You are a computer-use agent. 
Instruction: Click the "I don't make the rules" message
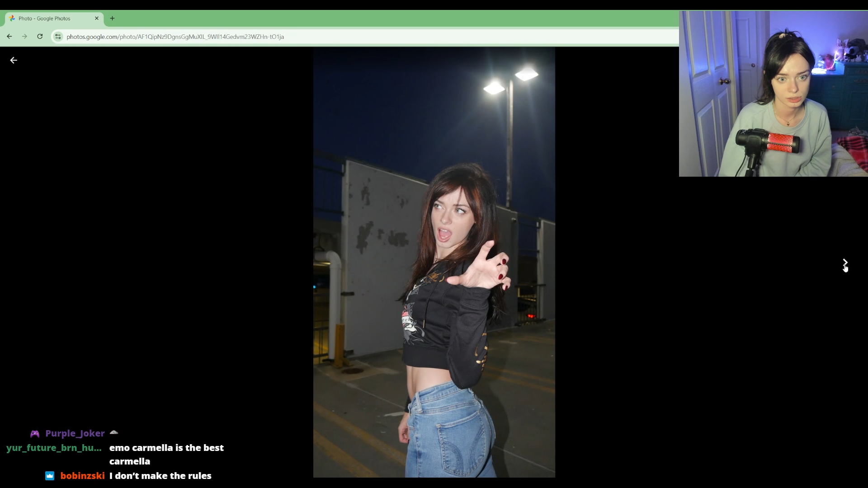click(160, 476)
